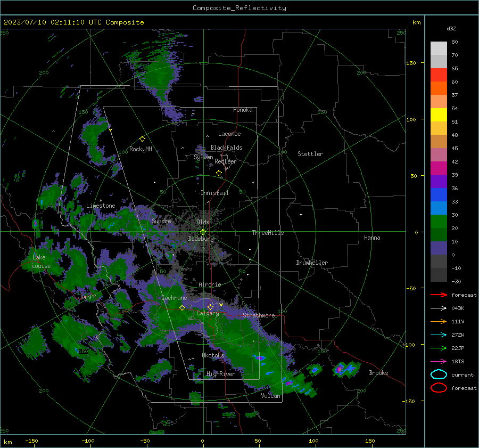Click the cyan current ellipse icon

coord(439,374)
